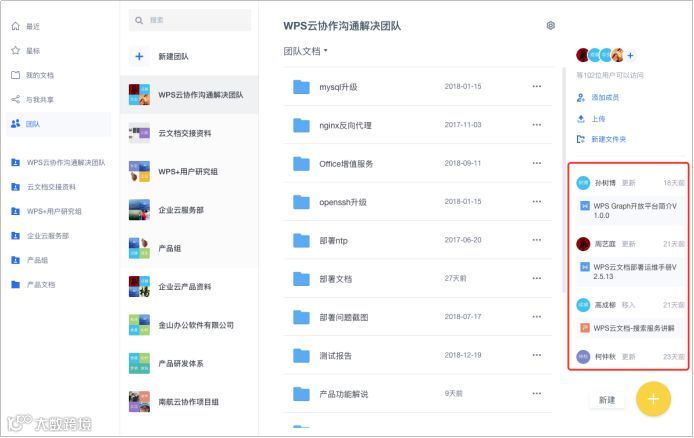Viewport: 694px width, 438px height.
Task: Open WPS+用户研究组 shortcut in left sidebar
Action: coord(46,211)
